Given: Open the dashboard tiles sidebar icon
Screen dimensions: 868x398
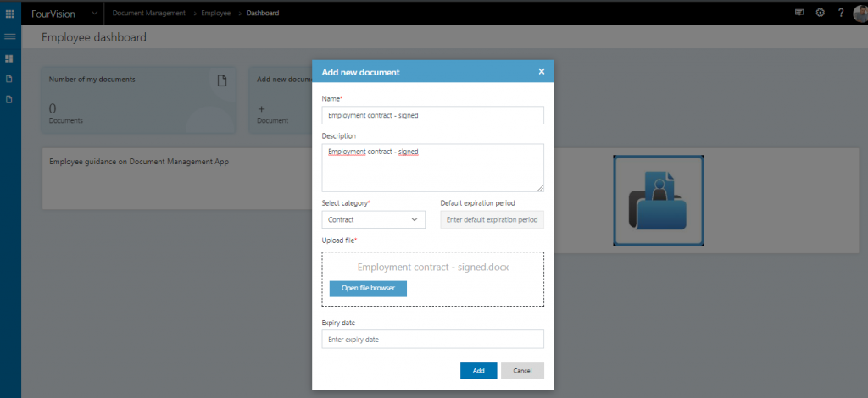Looking at the screenshot, I should coord(8,58).
